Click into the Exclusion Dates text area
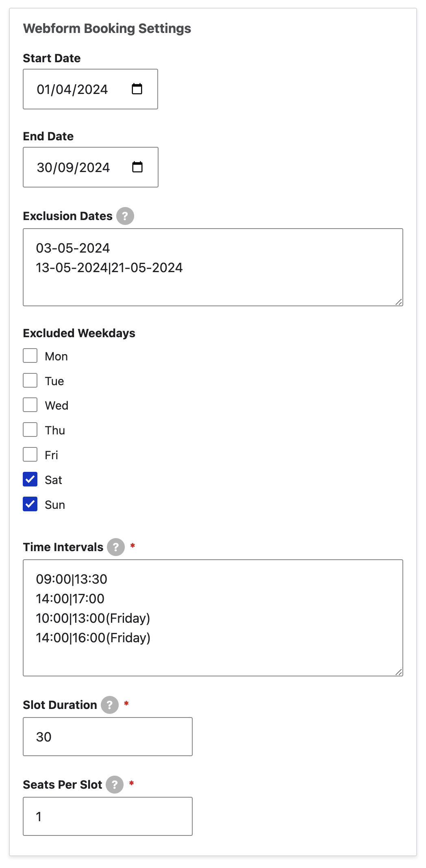 click(x=213, y=267)
